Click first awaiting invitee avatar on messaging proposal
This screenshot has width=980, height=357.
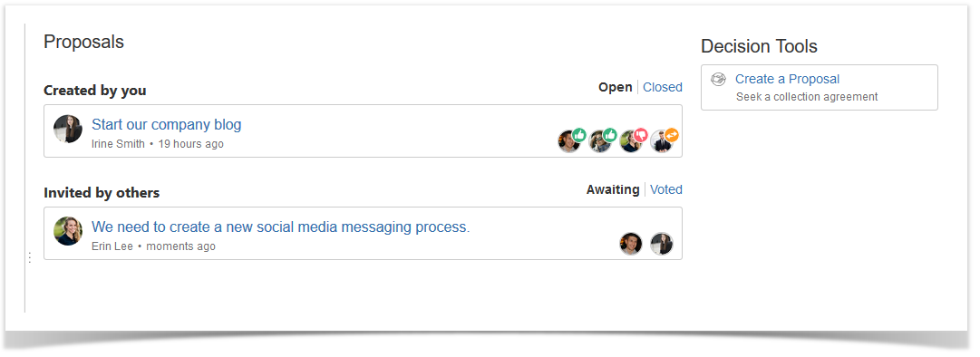pos(631,244)
